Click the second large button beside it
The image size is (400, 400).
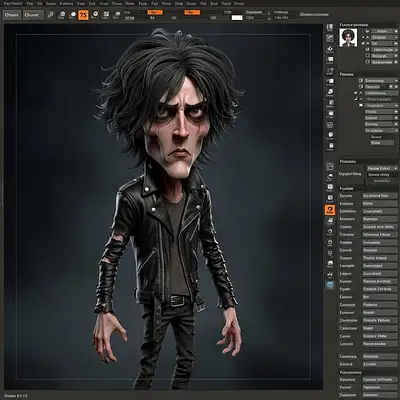tap(33, 15)
